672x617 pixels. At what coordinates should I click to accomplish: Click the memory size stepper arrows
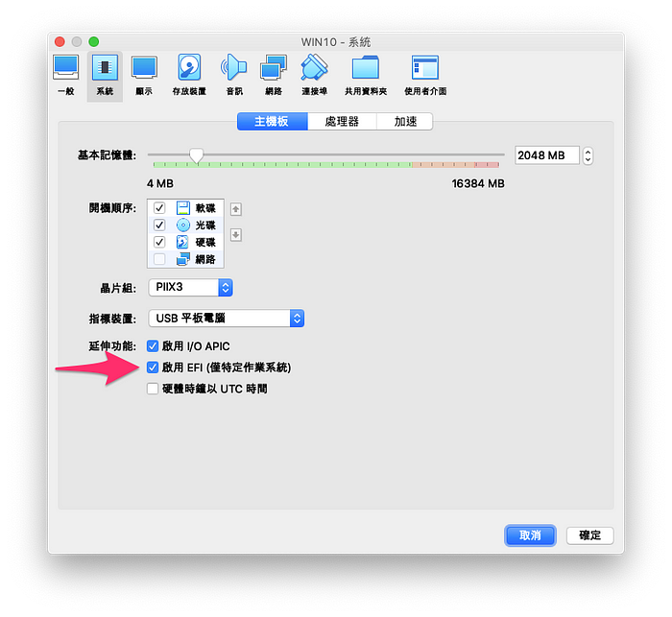pos(588,155)
